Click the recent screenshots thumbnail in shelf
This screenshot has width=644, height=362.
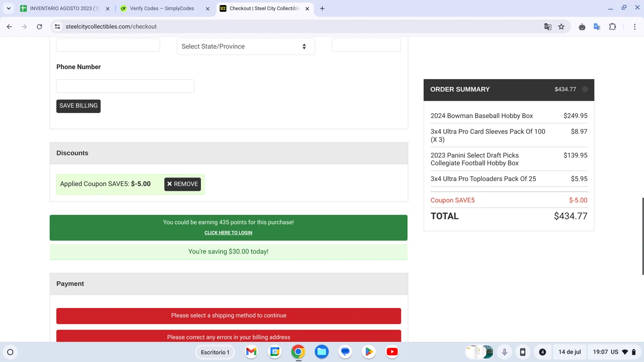[480, 352]
